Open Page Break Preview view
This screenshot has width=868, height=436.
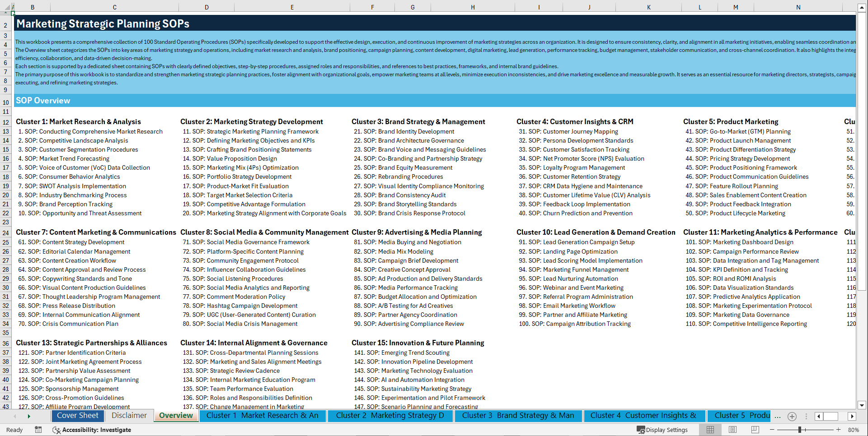tap(755, 430)
